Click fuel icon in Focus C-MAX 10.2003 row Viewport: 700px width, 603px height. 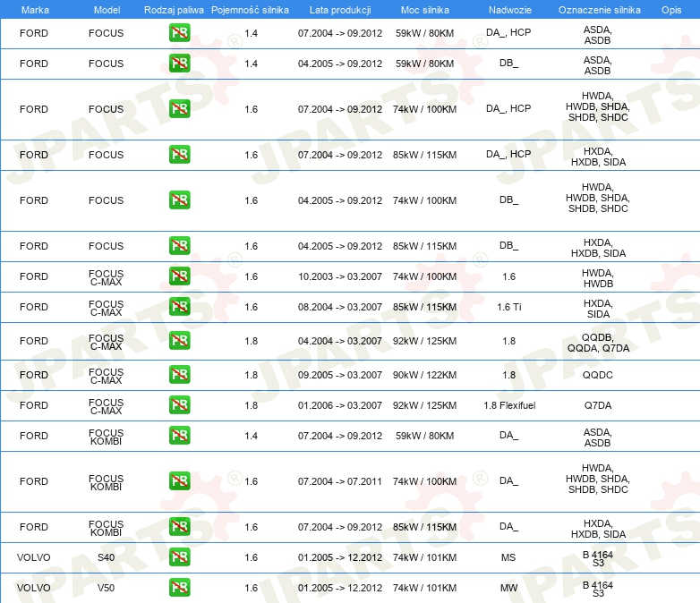click(179, 276)
